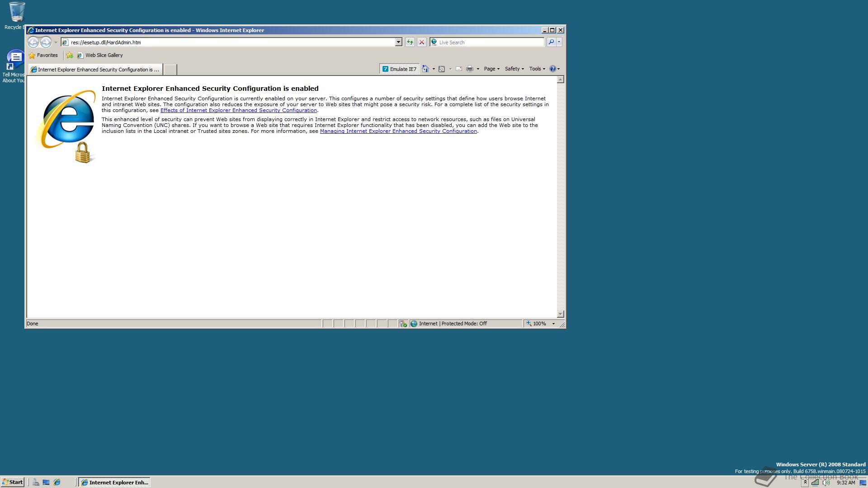Click the page icon in address bar
868x488 pixels.
point(65,42)
